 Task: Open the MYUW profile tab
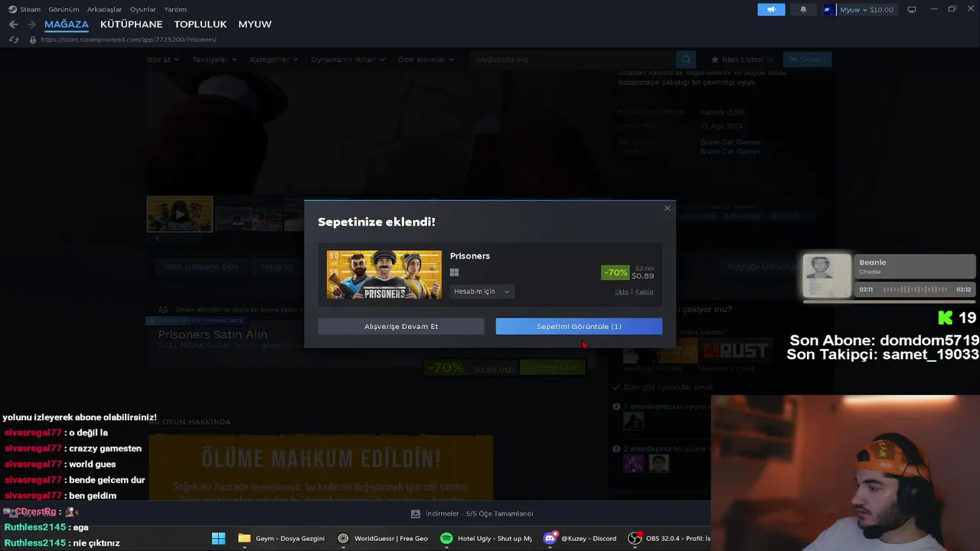click(x=255, y=24)
